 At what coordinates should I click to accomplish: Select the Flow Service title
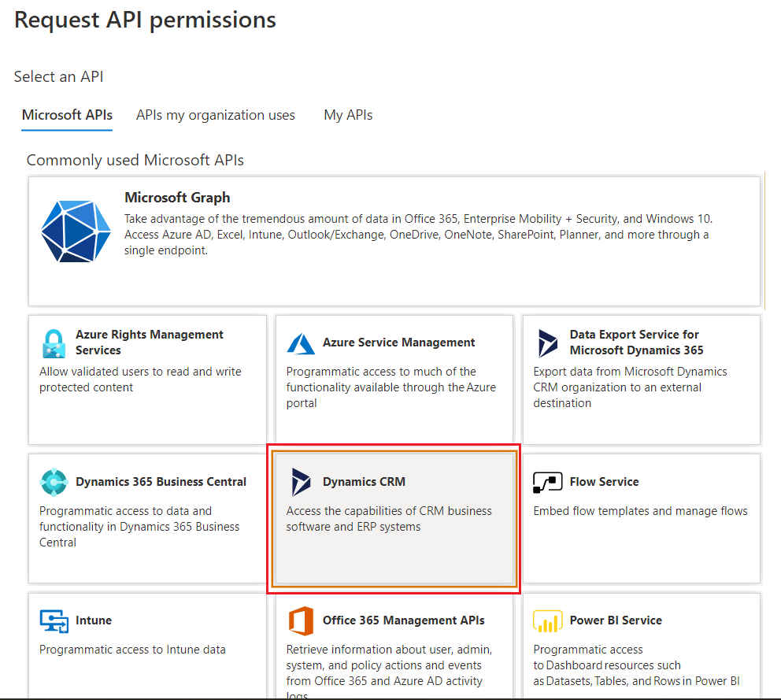point(604,482)
